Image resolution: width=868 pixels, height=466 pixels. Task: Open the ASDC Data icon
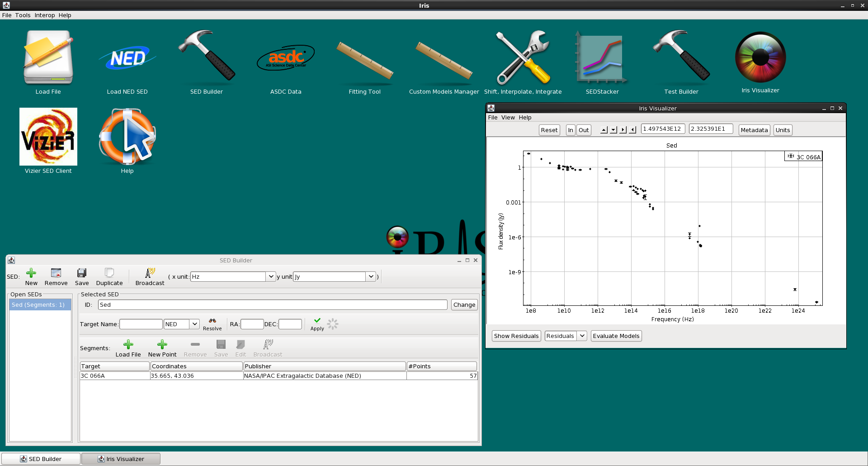pos(286,62)
